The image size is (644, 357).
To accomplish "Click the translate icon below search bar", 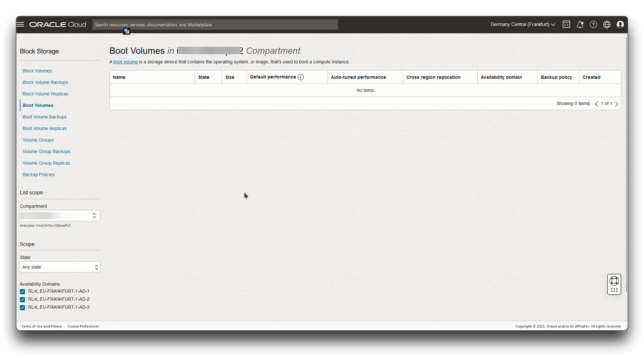I will (127, 31).
